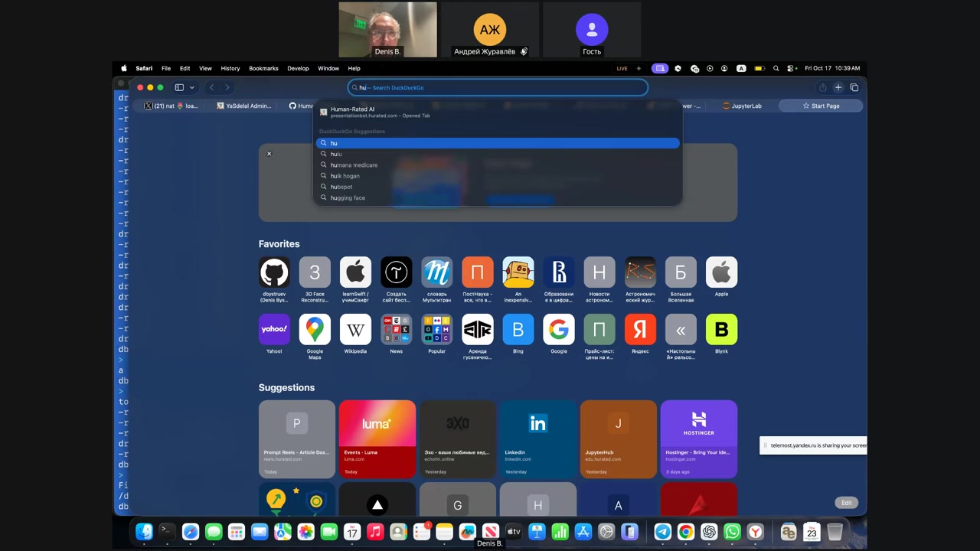Open Telegram from the Dock
The width and height of the screenshot is (980, 551).
point(663,532)
